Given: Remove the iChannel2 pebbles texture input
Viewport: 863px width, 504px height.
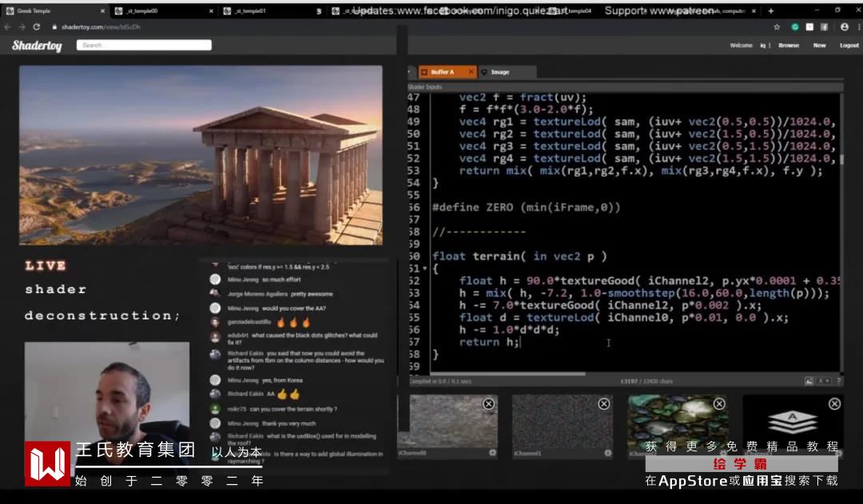Looking at the screenshot, I should (719, 404).
